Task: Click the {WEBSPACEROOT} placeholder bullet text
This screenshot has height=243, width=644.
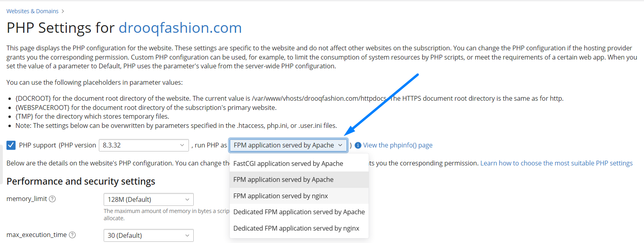Action: click(146, 108)
